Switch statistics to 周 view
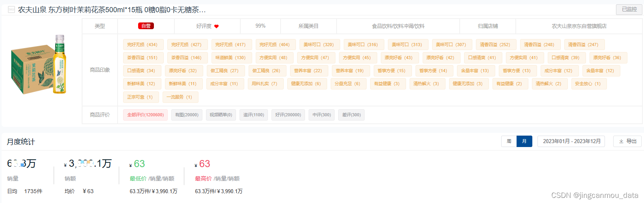This screenshot has height=203, width=644. point(509,141)
